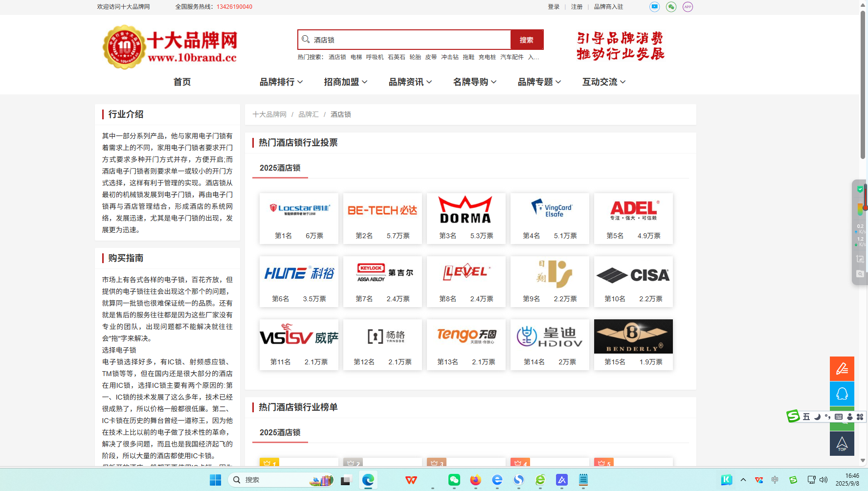Go to the 首页 navigation item
Viewport: 868px width, 491px height.
(x=182, y=82)
